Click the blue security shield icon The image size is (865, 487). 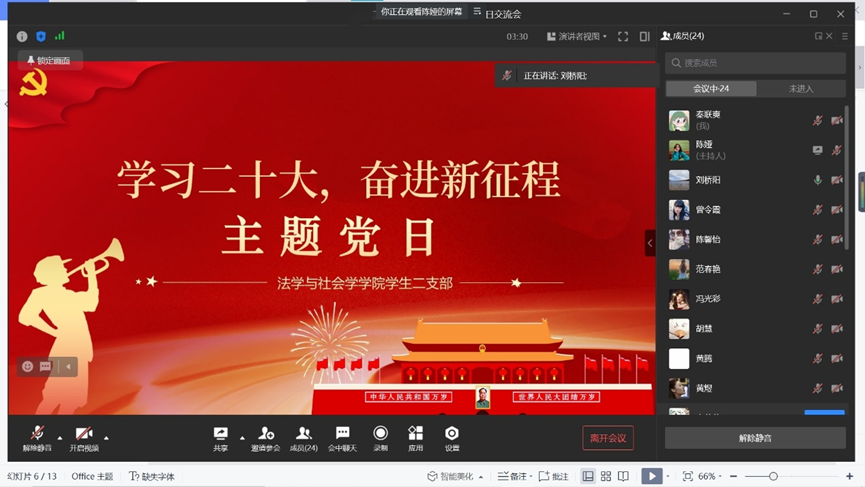pos(41,36)
